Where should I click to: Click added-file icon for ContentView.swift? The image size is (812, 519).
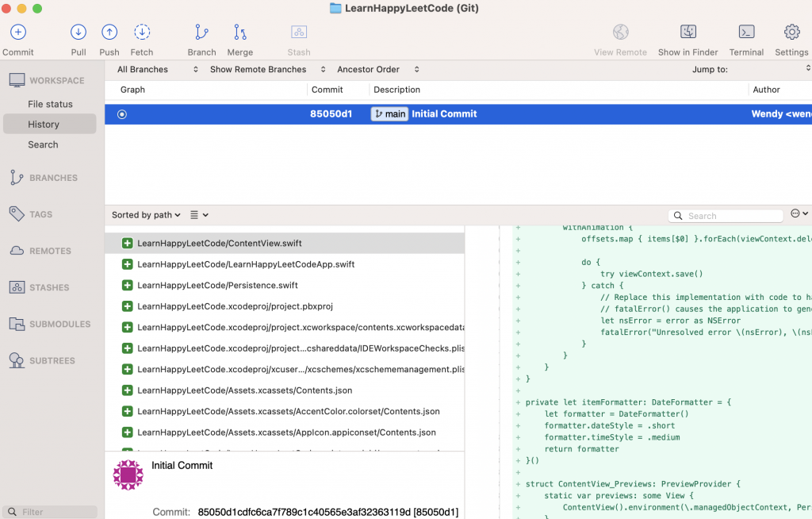coord(127,243)
